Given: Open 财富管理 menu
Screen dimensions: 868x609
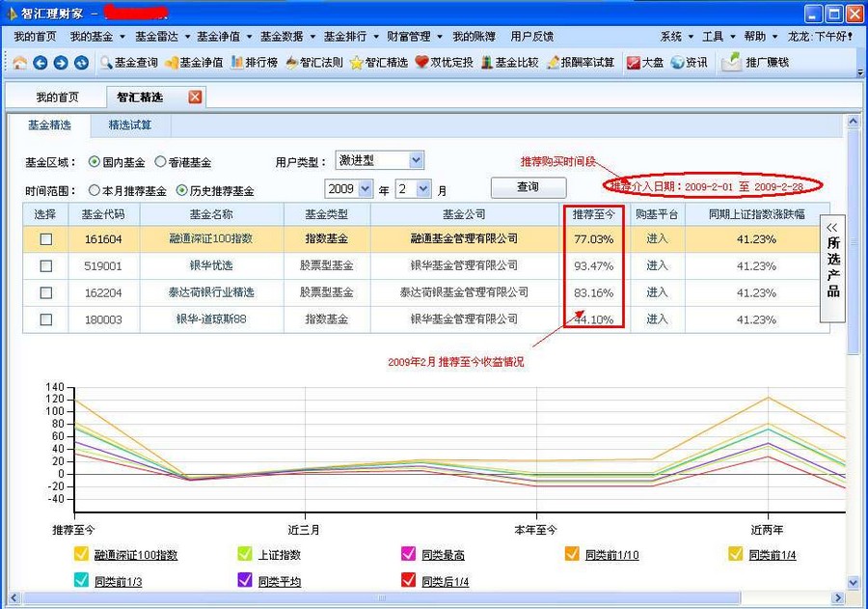Looking at the screenshot, I should [x=414, y=37].
